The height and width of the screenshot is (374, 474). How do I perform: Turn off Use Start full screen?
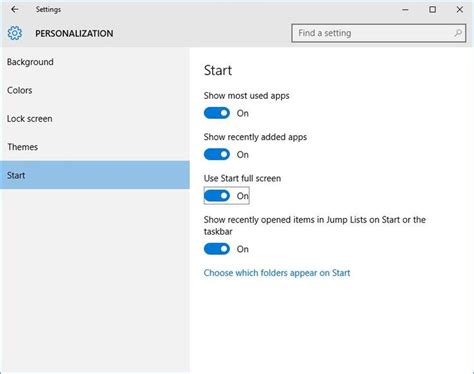pyautogui.click(x=217, y=196)
